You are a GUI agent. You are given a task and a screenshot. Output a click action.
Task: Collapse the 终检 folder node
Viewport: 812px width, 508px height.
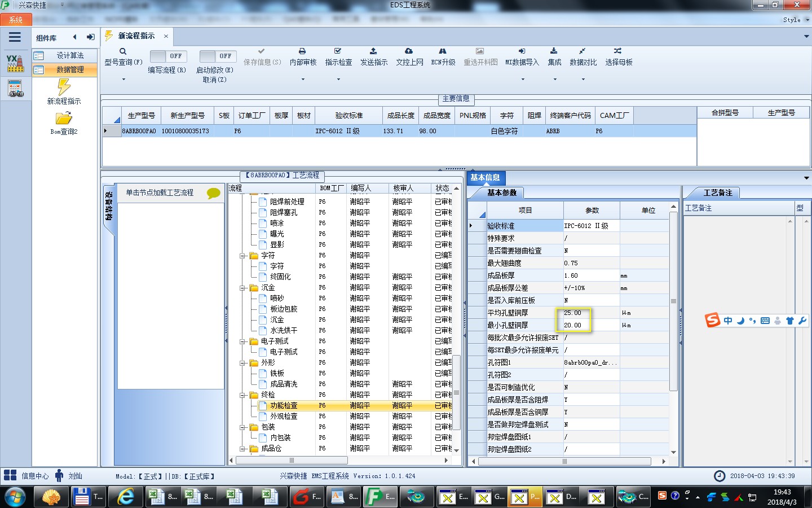[x=243, y=395]
